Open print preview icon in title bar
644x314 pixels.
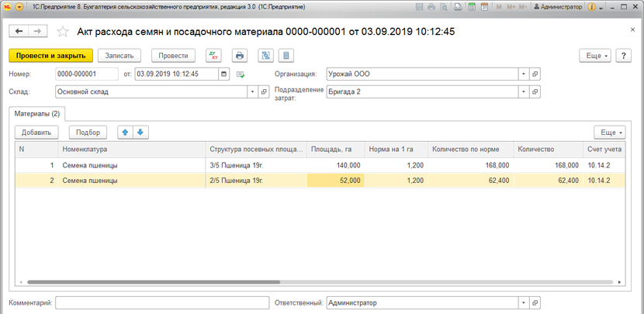(x=444, y=7)
